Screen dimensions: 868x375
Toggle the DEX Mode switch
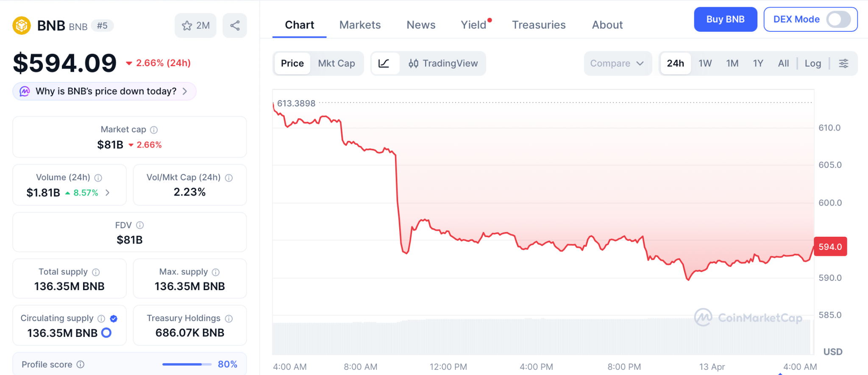point(838,20)
